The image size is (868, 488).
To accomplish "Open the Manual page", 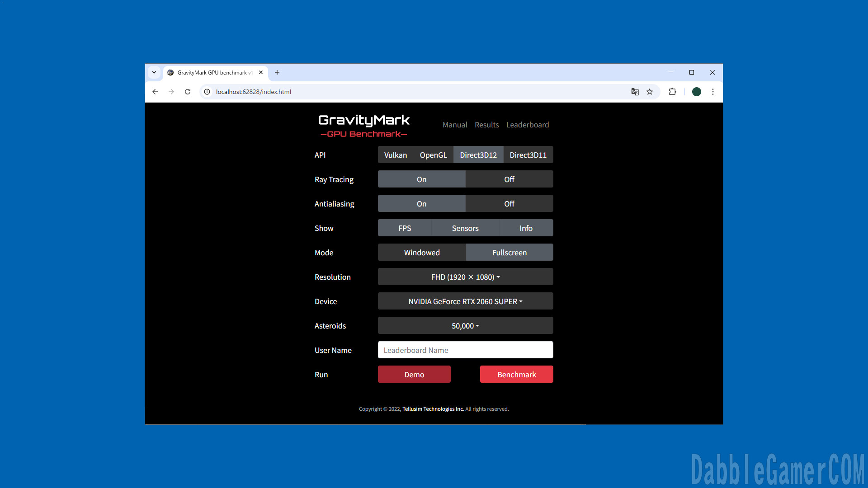I will click(455, 125).
